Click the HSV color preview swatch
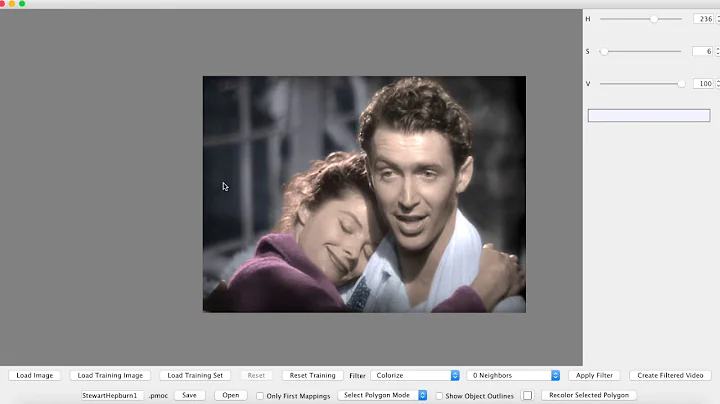This screenshot has height=404, width=720. click(649, 115)
